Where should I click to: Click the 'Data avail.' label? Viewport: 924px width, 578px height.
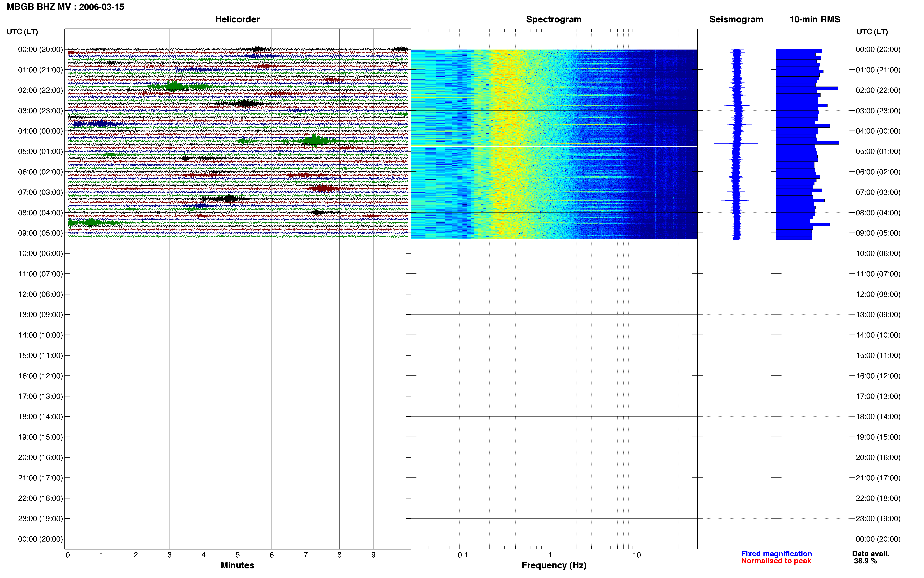[x=870, y=554]
